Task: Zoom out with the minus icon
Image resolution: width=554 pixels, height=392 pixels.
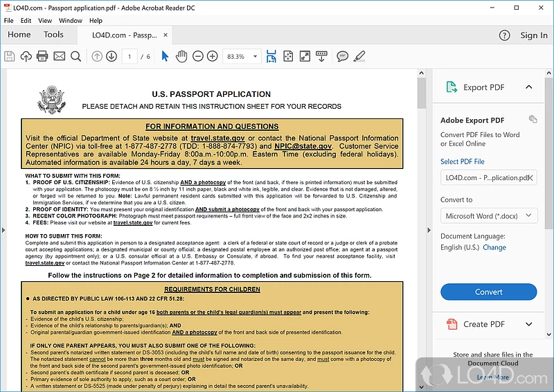Action: [198, 56]
